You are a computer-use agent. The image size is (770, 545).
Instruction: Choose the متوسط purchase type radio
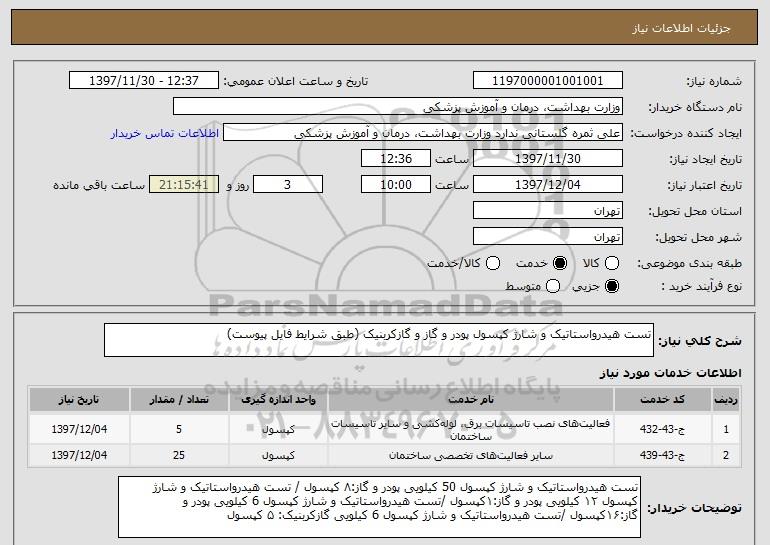[553, 286]
